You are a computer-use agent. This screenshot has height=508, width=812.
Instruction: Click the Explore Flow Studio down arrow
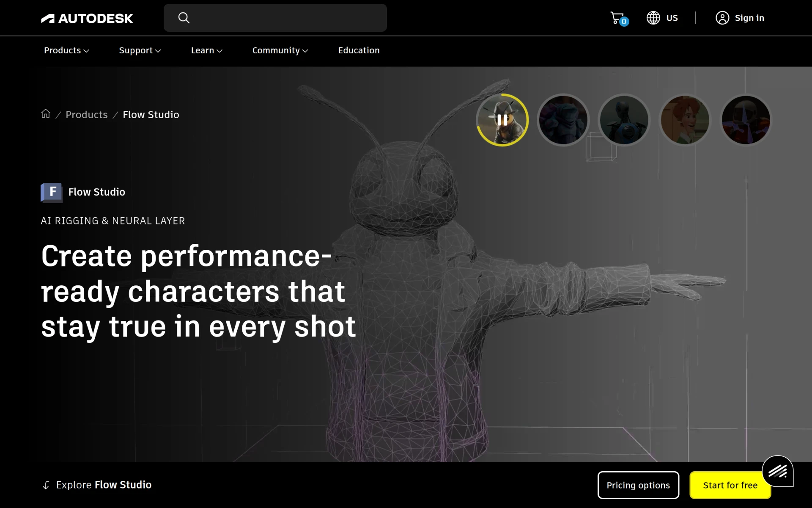(x=46, y=485)
